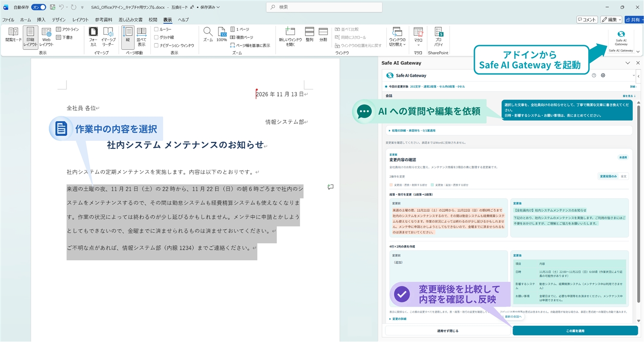Open the Safe AI Gateway task pane options chevron
The image size is (644, 342).
pyautogui.click(x=628, y=63)
